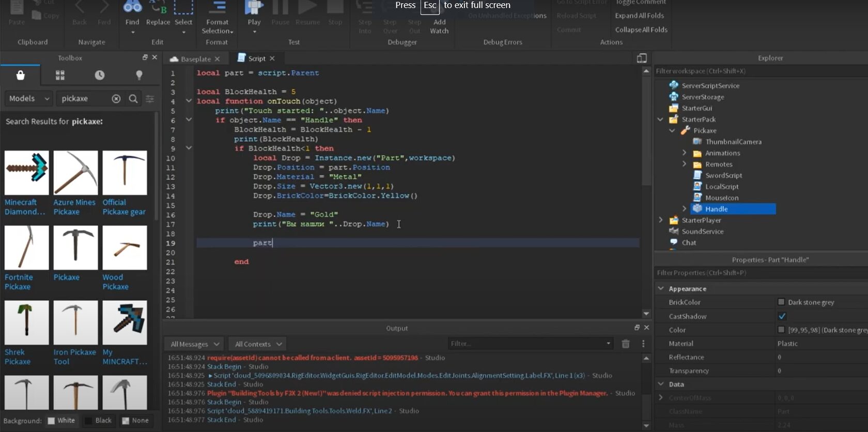The image size is (868, 432).
Task: Open the Toolbox Inventory grid tab
Action: pyautogui.click(x=60, y=75)
